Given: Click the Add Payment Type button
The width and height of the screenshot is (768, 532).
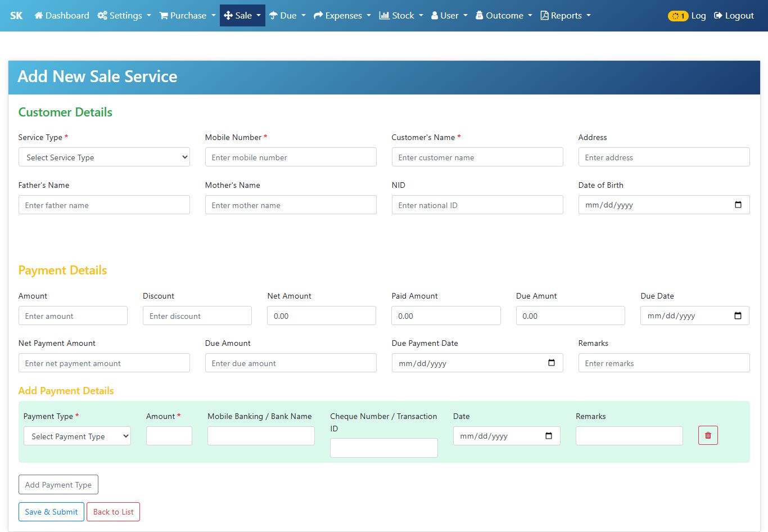Looking at the screenshot, I should tap(58, 485).
